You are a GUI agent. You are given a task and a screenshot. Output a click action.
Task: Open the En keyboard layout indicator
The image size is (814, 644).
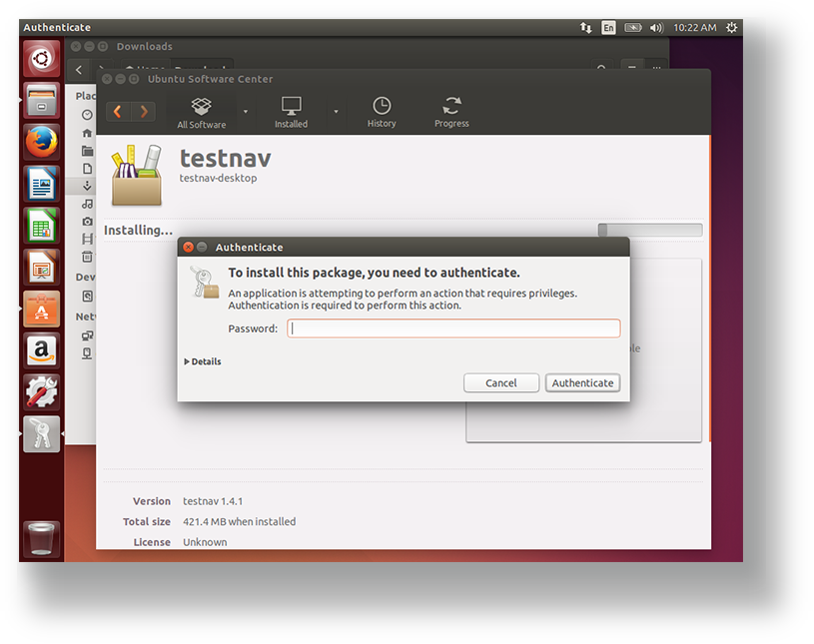click(608, 28)
